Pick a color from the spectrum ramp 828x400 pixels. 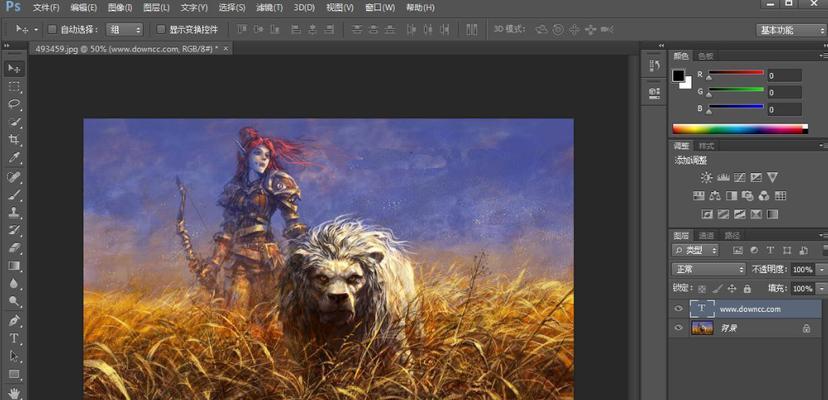click(740, 128)
